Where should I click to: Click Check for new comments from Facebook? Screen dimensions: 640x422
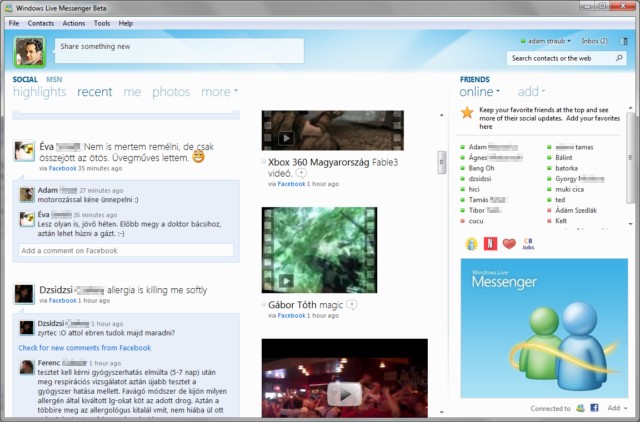coord(84,348)
